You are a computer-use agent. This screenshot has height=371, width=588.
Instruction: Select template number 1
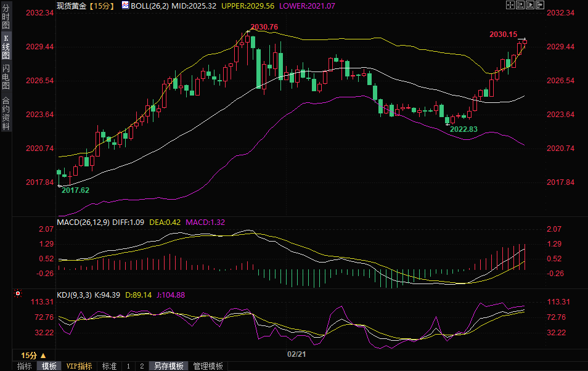[x=128, y=366]
